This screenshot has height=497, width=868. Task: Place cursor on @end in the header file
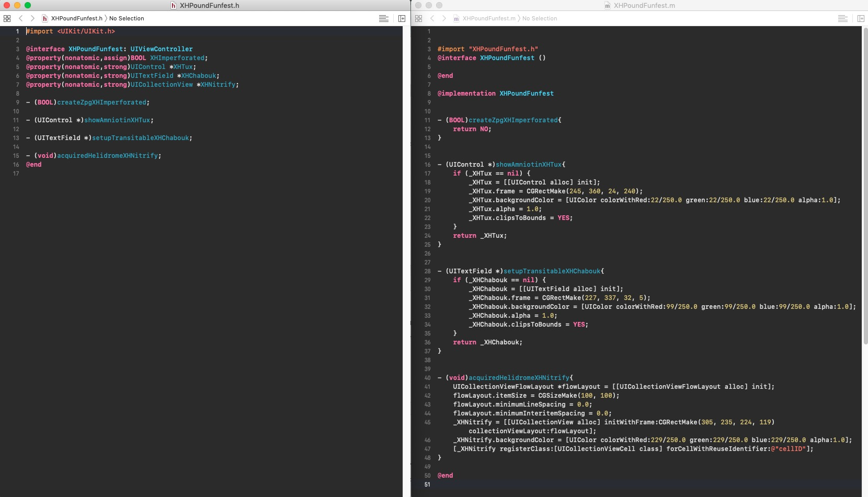[34, 165]
